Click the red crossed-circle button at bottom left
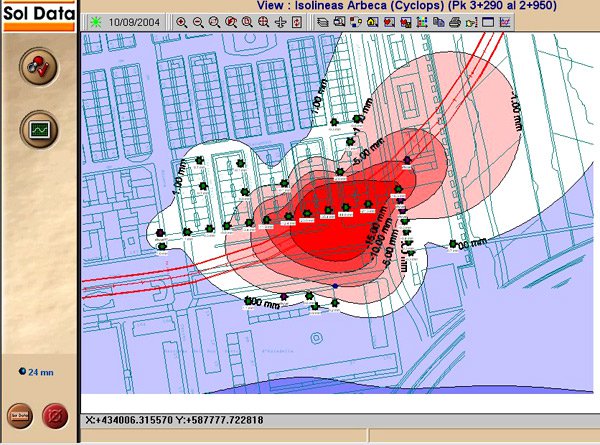 (x=55, y=416)
